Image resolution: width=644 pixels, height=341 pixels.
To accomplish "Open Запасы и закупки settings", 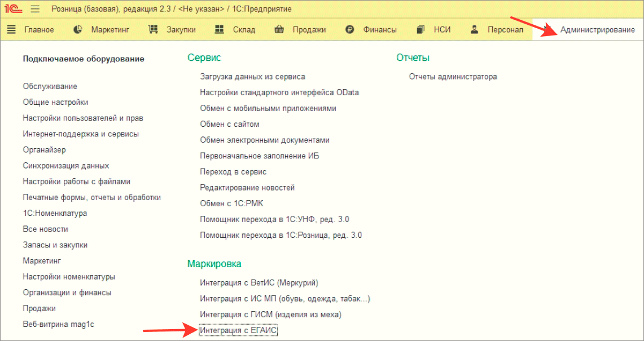I will [55, 245].
